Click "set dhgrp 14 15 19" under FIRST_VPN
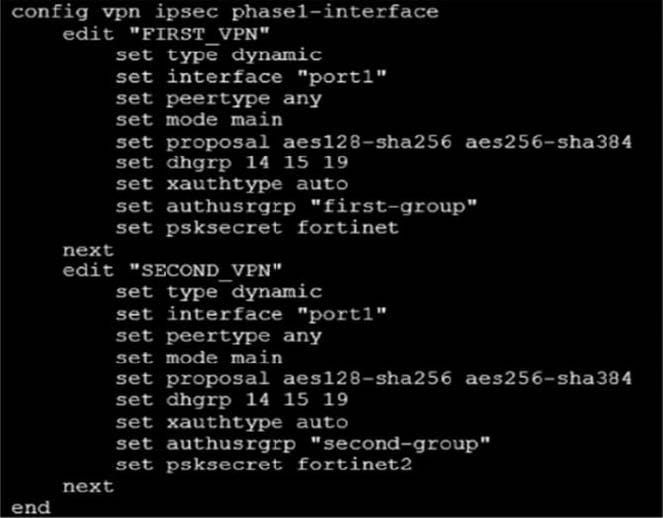The image size is (663, 518). coord(217,163)
